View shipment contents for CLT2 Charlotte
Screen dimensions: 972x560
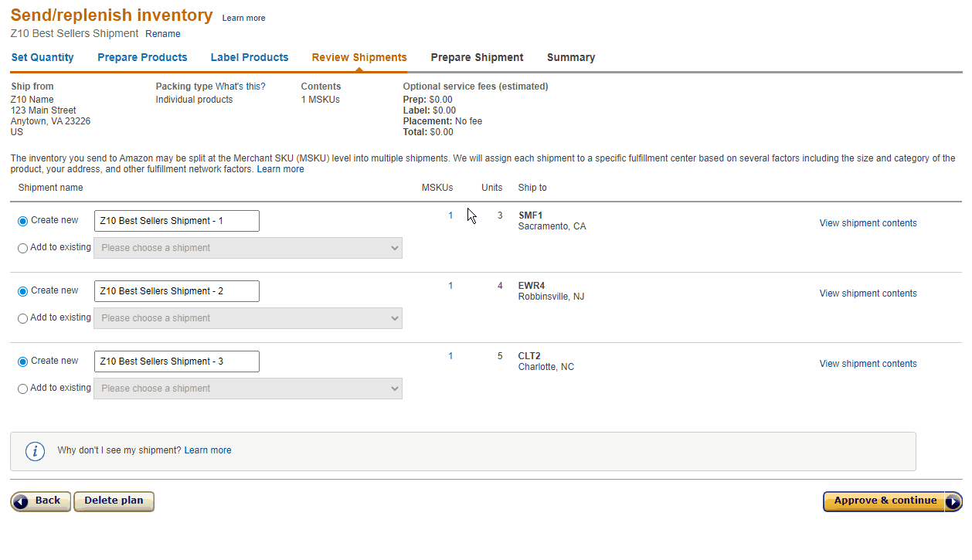tap(867, 363)
